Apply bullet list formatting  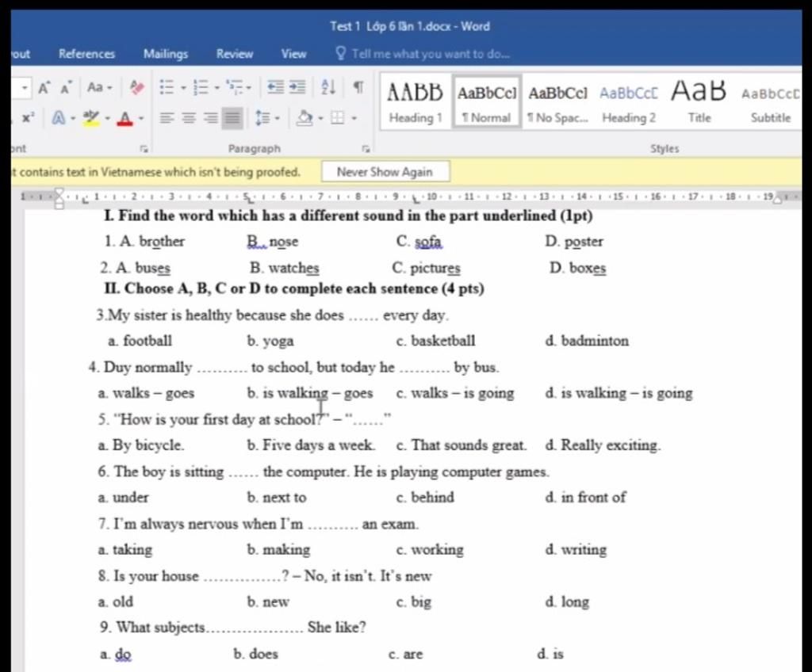167,87
